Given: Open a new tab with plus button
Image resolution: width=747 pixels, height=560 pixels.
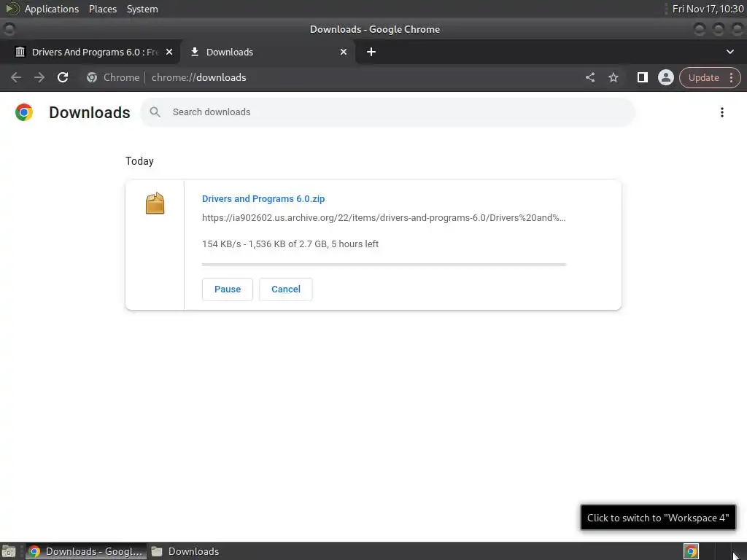Looking at the screenshot, I should pos(371,52).
